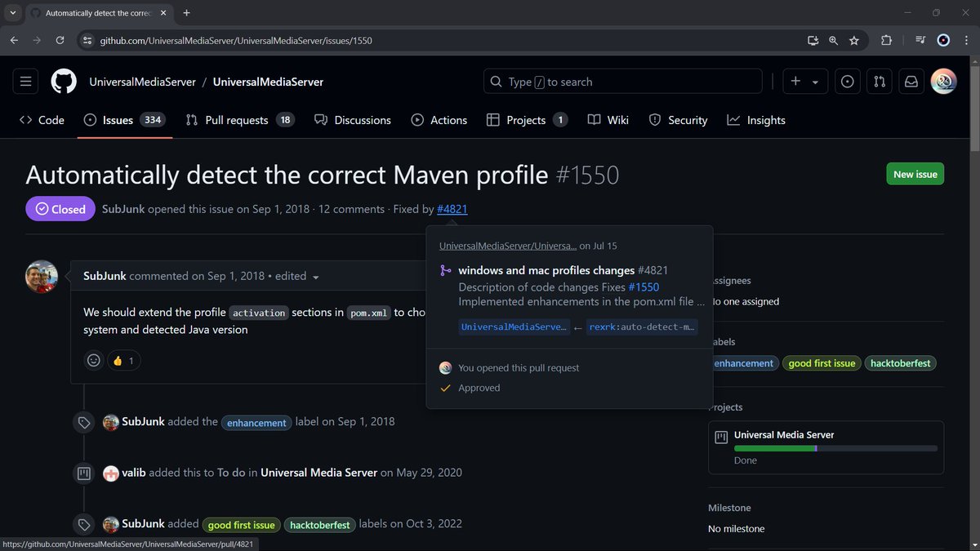Click the Type to search input field

tap(622, 81)
